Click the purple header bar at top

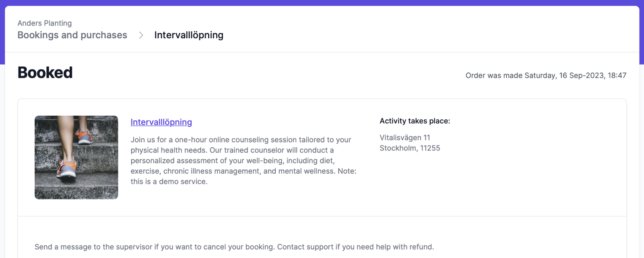coord(322,3)
